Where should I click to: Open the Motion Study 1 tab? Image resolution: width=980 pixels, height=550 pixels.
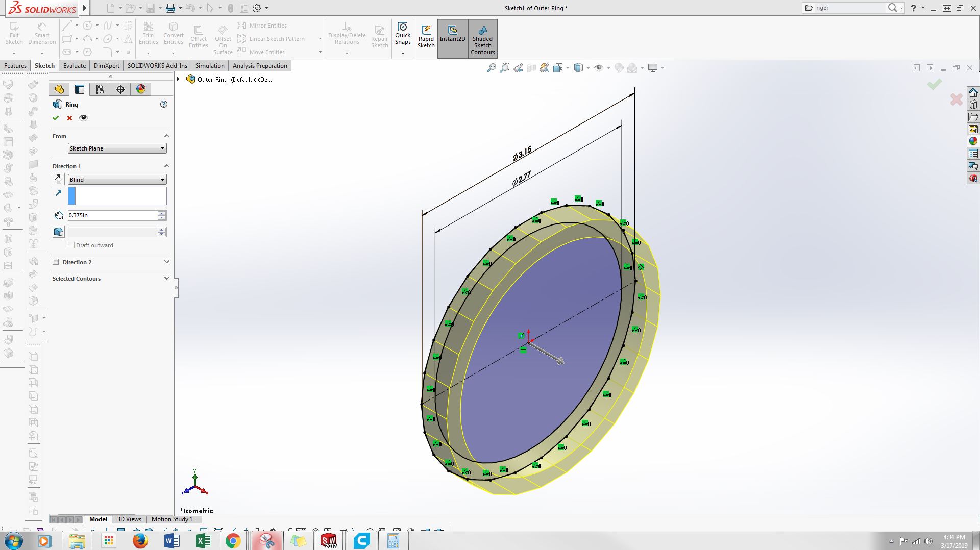[x=172, y=519]
